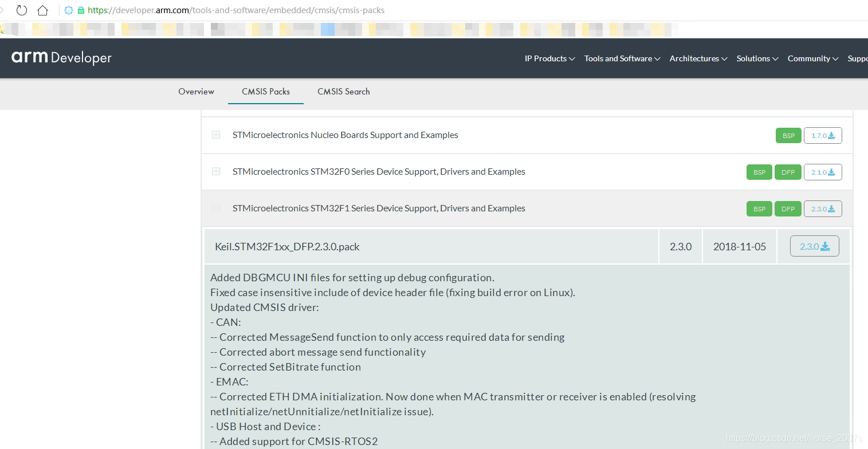Click the green padlock security icon
Image resolution: width=868 pixels, height=449 pixels.
pyautogui.click(x=81, y=10)
